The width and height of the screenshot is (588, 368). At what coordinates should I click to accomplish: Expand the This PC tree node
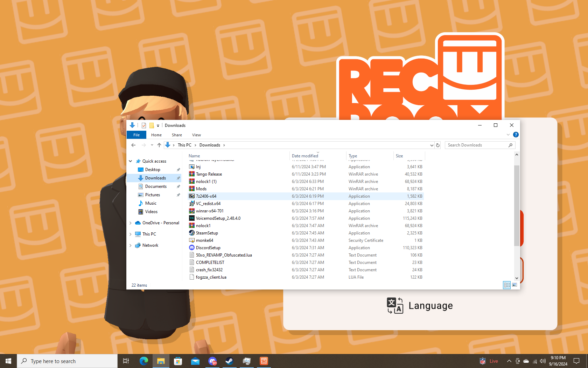click(131, 234)
